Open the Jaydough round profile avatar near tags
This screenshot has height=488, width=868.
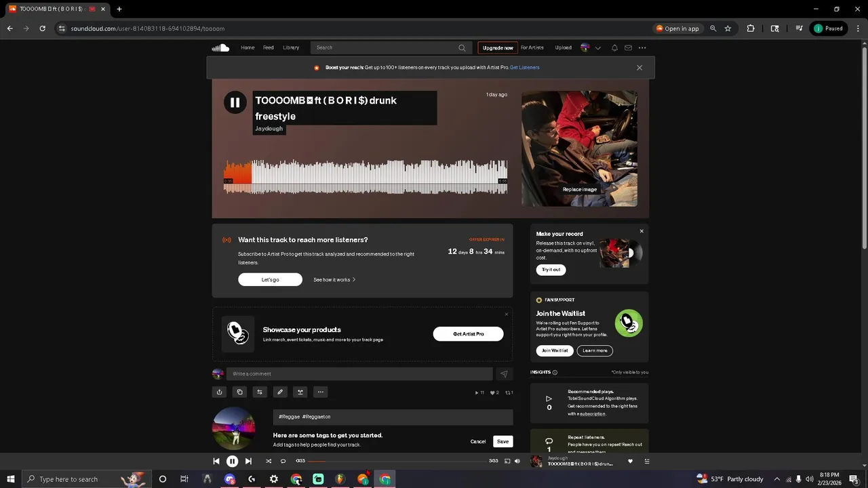tap(234, 428)
